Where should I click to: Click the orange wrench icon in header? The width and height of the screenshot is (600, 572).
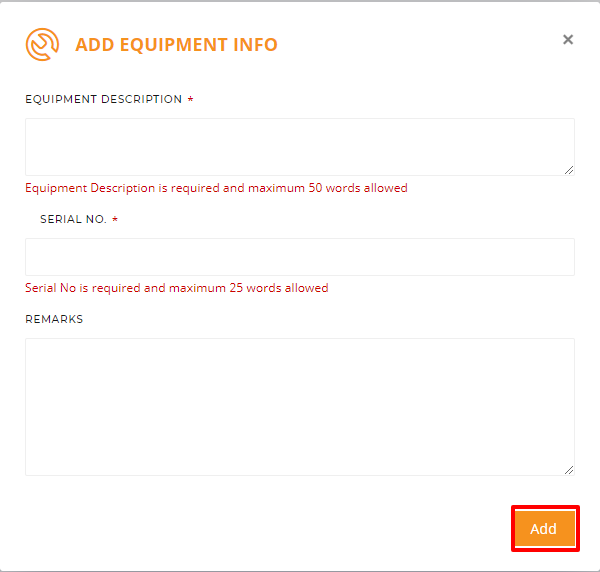[42, 44]
